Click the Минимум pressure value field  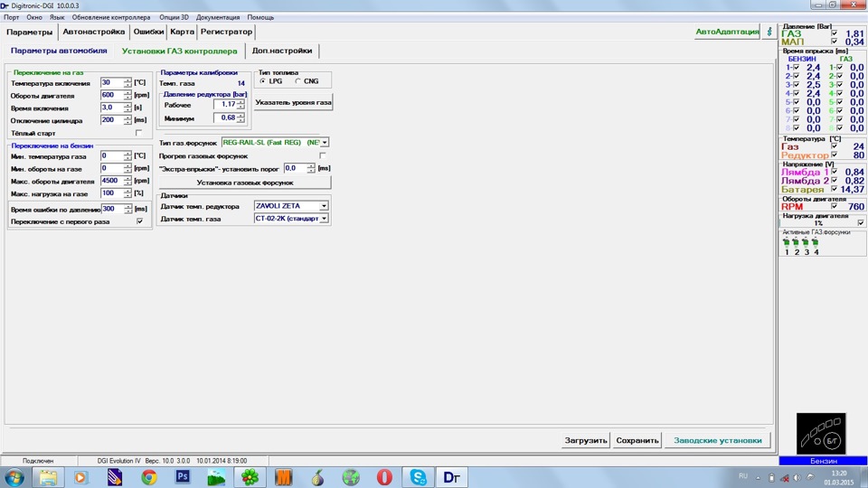225,117
